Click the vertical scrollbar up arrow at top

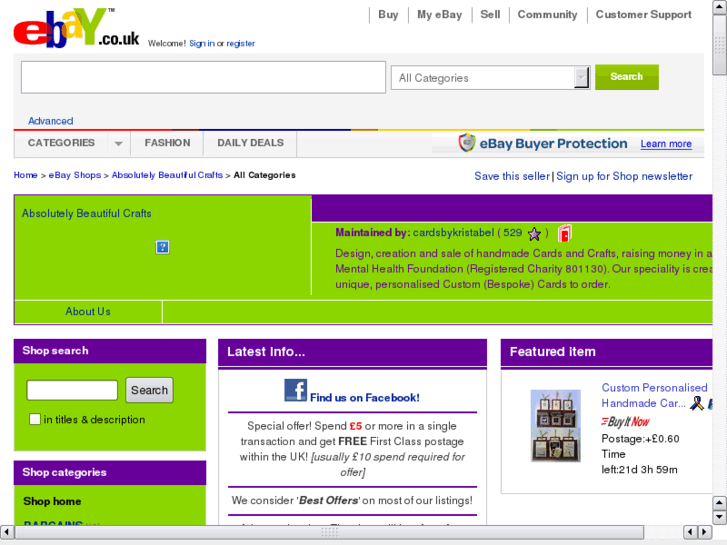coord(720,8)
